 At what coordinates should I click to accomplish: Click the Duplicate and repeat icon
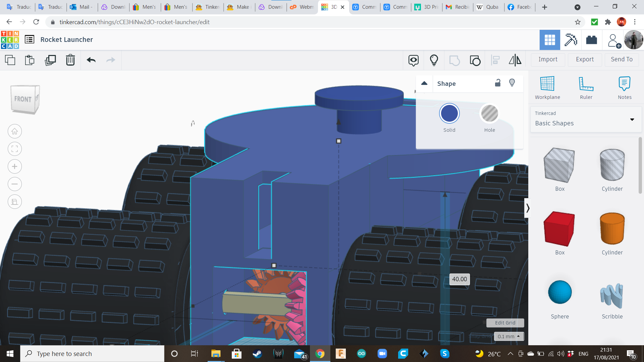pyautogui.click(x=50, y=60)
